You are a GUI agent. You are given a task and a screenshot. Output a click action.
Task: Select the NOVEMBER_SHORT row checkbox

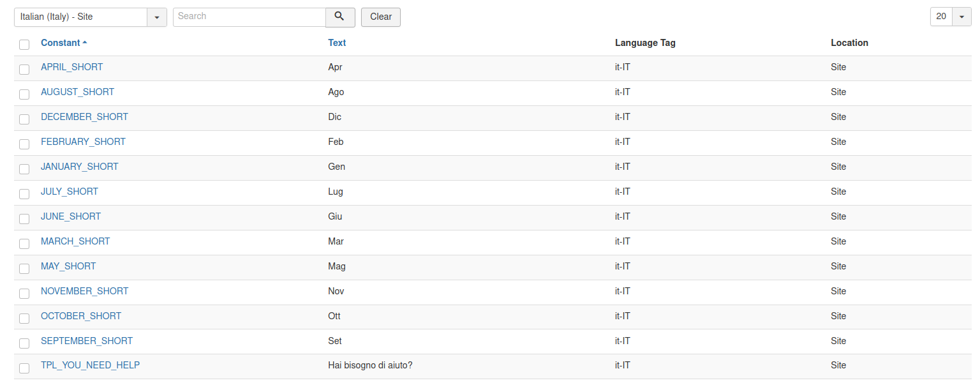click(x=24, y=294)
